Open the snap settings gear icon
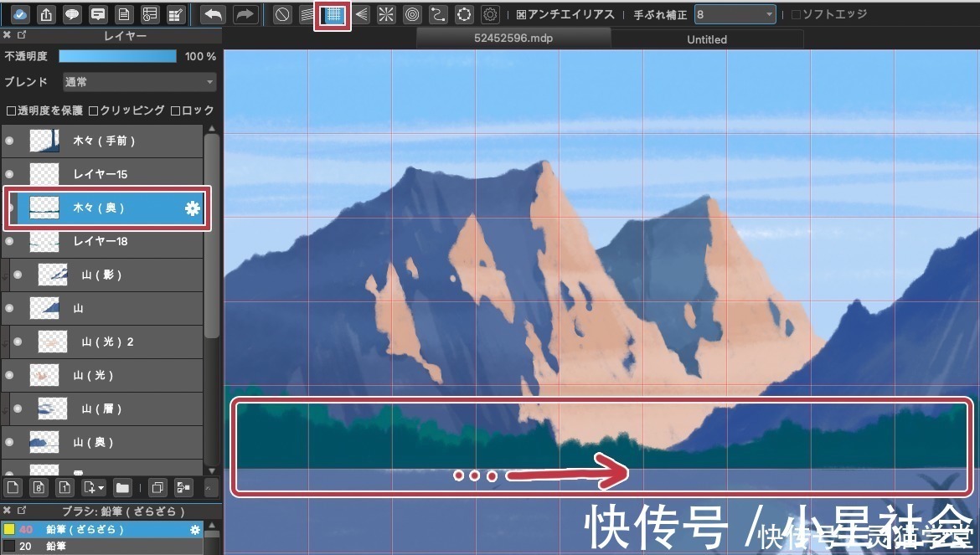The width and height of the screenshot is (980, 555). tap(489, 14)
